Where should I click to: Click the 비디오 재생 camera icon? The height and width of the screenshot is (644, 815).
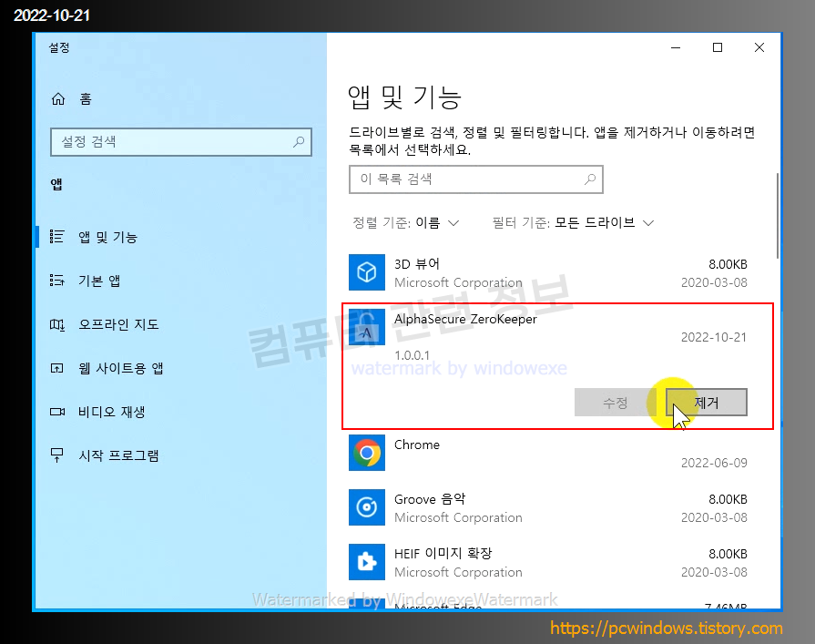tap(57, 412)
